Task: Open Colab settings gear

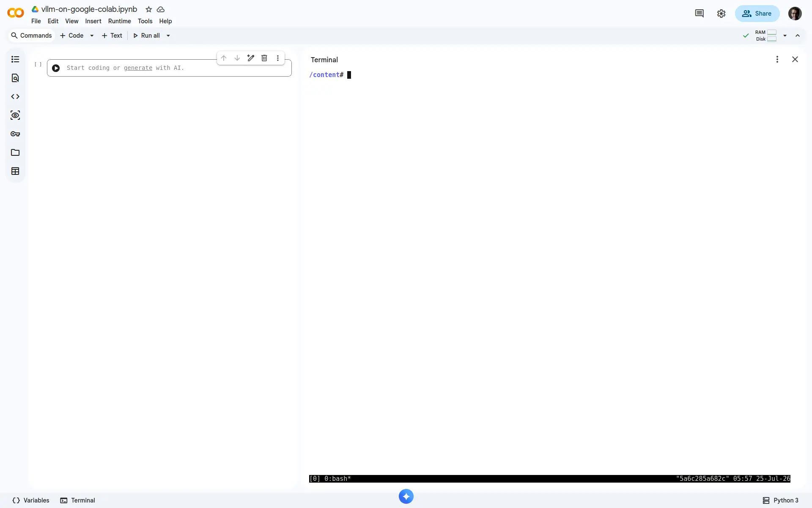Action: pos(721,14)
